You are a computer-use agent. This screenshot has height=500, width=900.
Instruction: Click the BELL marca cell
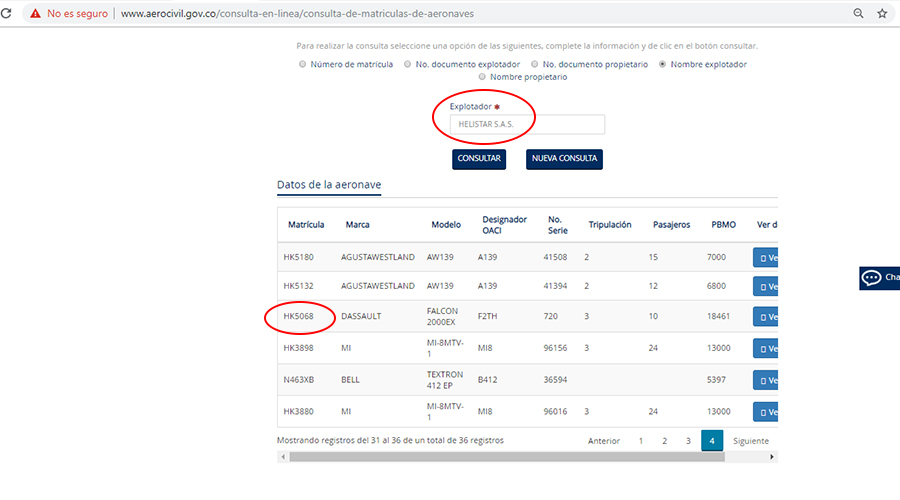[350, 379]
